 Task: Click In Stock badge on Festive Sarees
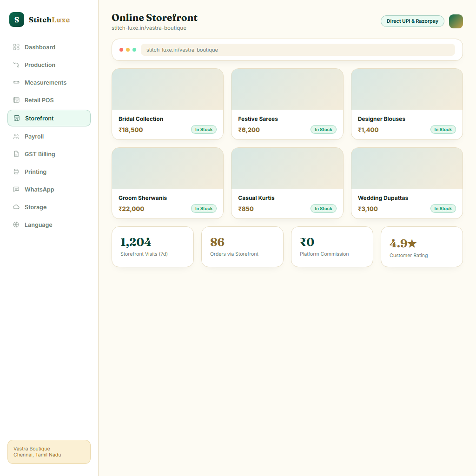click(324, 130)
